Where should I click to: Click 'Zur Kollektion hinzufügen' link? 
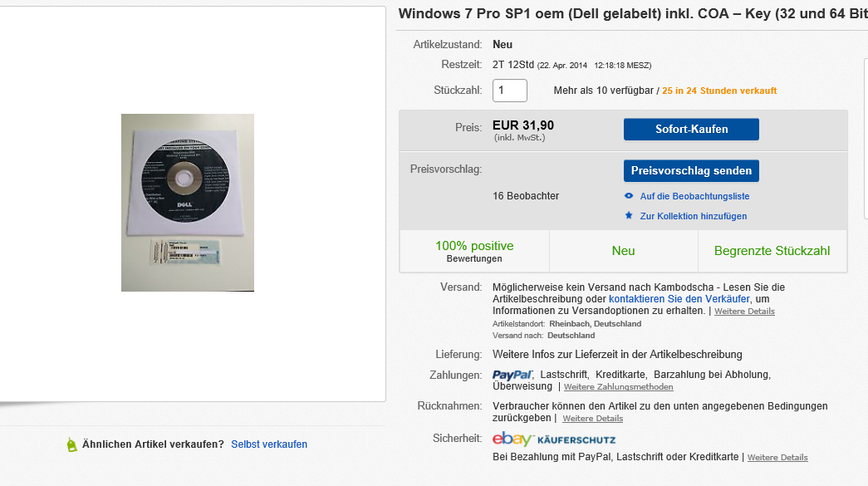[x=693, y=216]
